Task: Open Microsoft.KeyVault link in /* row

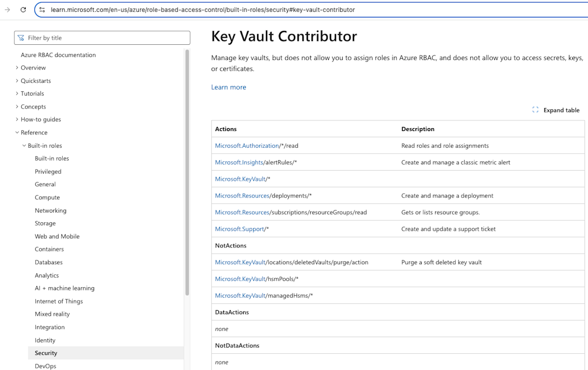Action: 240,179
